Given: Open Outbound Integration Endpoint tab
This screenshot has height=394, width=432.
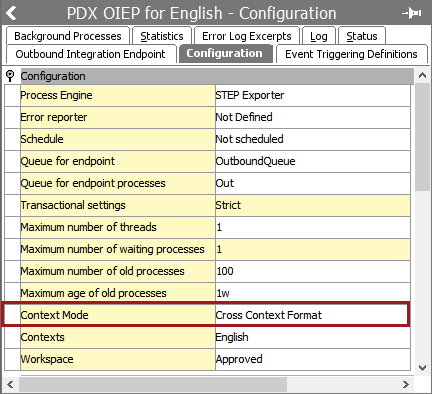Looking at the screenshot, I should pyautogui.click(x=90, y=54).
